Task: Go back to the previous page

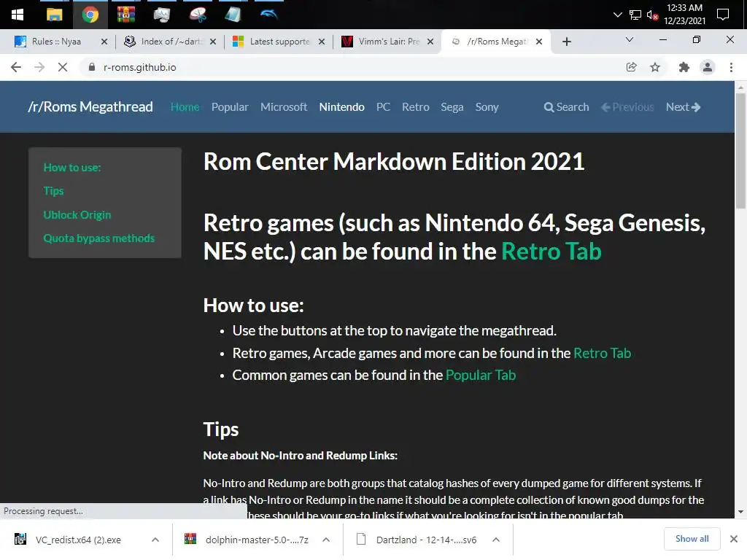Action: (16, 67)
